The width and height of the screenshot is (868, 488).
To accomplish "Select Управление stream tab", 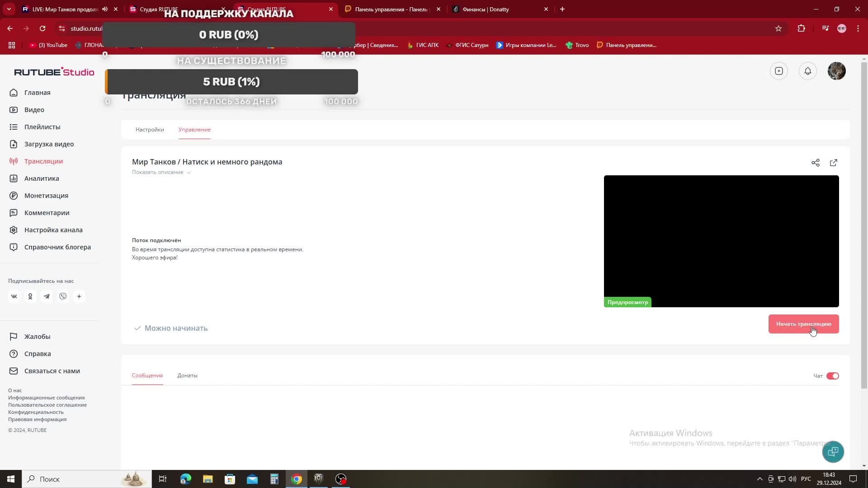I will [194, 129].
